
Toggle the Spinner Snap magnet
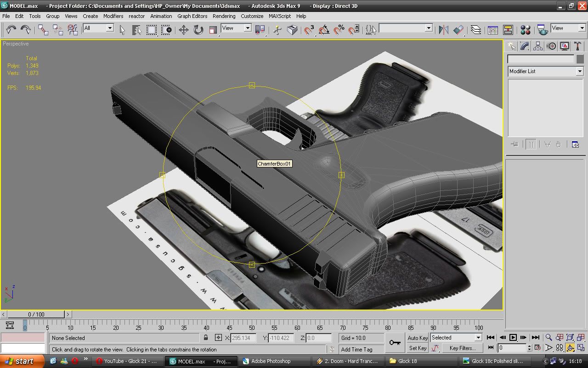354,30
